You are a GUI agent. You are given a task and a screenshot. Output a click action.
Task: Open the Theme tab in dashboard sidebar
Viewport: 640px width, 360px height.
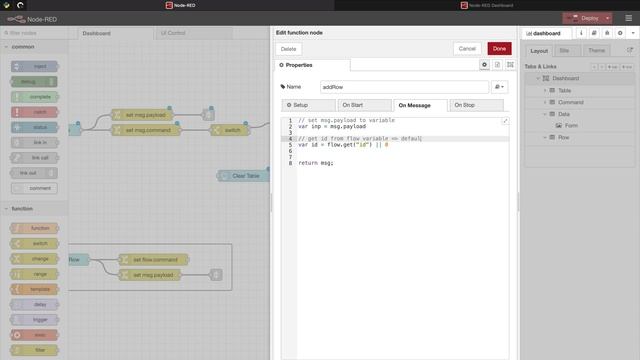coord(596,51)
